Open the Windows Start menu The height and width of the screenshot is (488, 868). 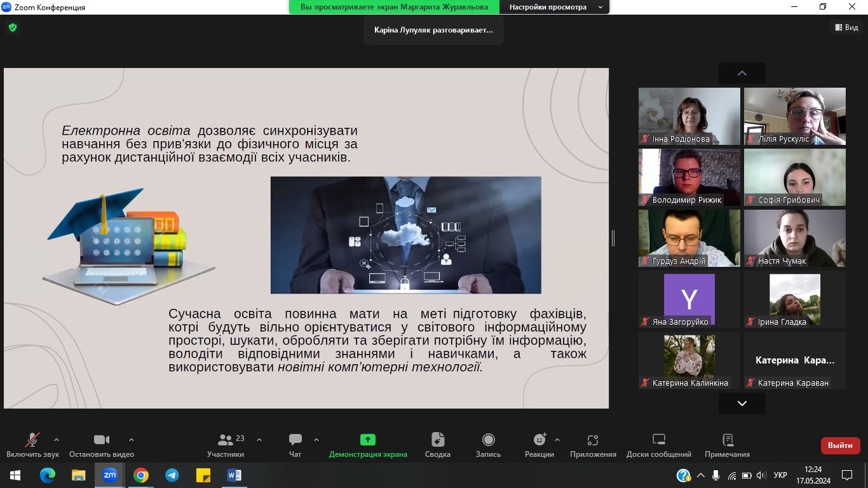click(x=15, y=475)
